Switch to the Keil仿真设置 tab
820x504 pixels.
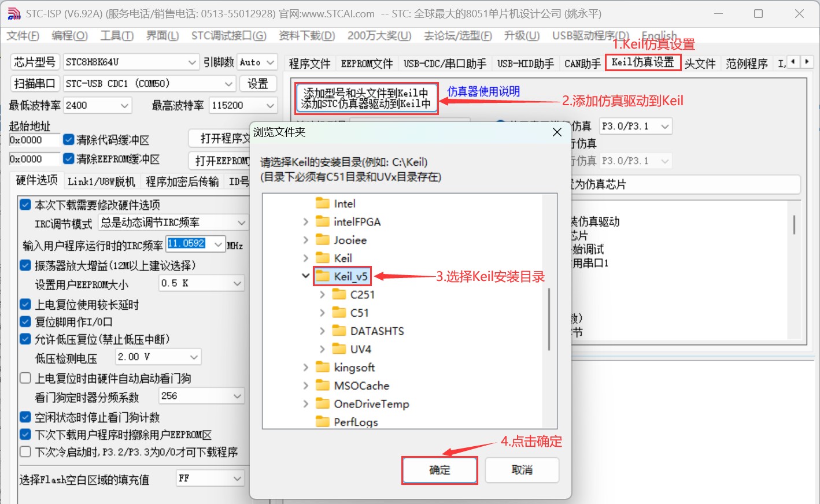(643, 62)
